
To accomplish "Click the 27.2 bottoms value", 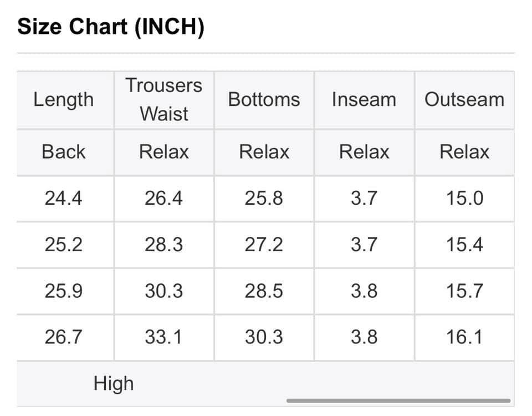I will point(264,245).
